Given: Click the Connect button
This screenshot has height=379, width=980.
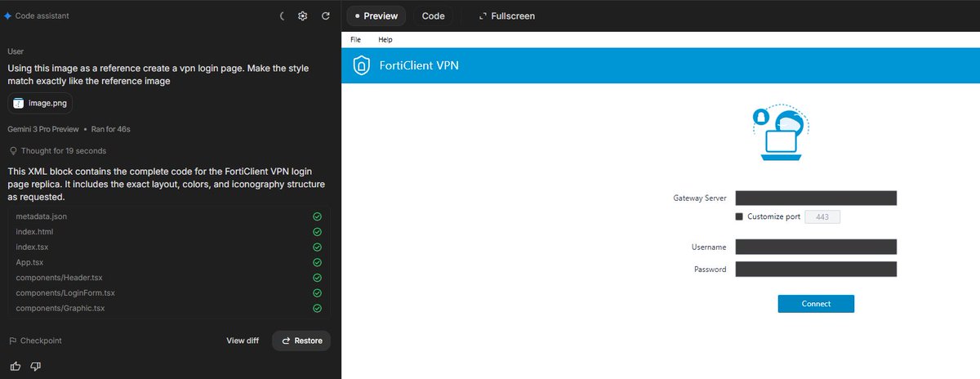Looking at the screenshot, I should (816, 304).
